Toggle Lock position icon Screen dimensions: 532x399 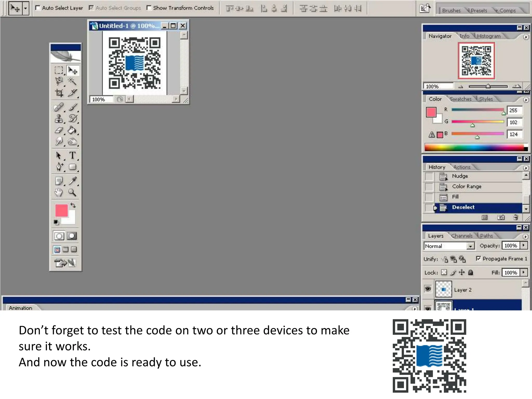[462, 272]
